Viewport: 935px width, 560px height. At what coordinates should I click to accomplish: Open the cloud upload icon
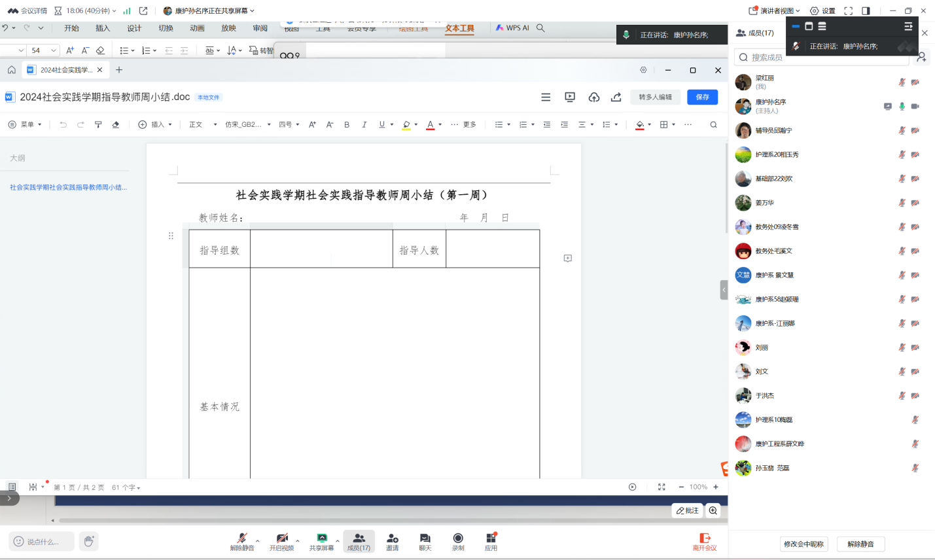[x=593, y=97]
